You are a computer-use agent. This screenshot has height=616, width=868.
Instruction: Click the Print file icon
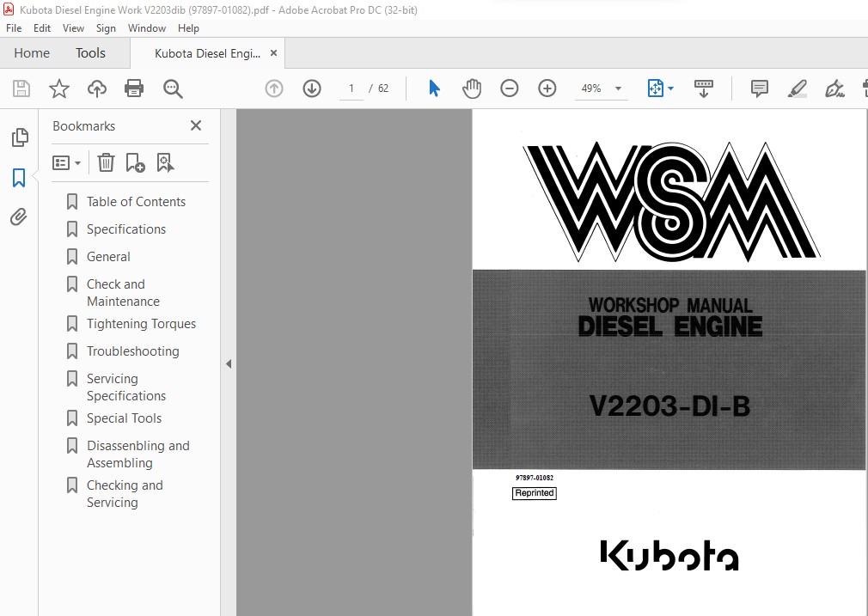134,88
